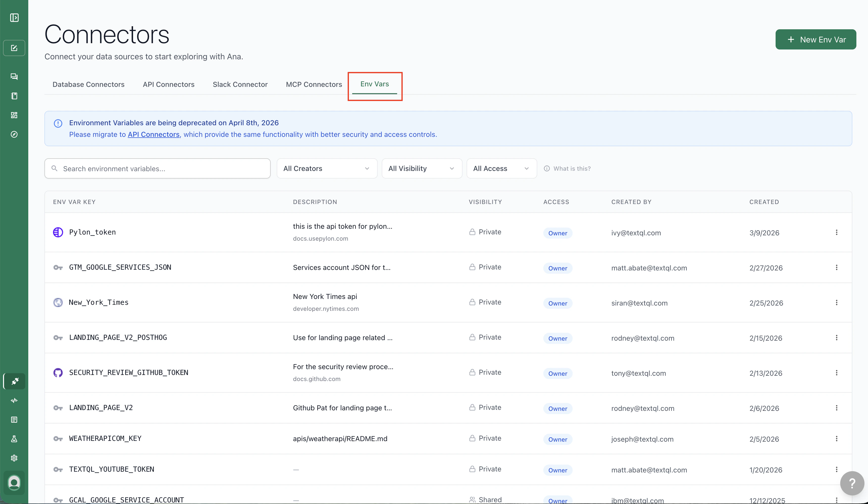
Task: Click the GitHub icon for SECURITY_REVIEW_GITHUB_TOKEN
Action: [x=58, y=372]
